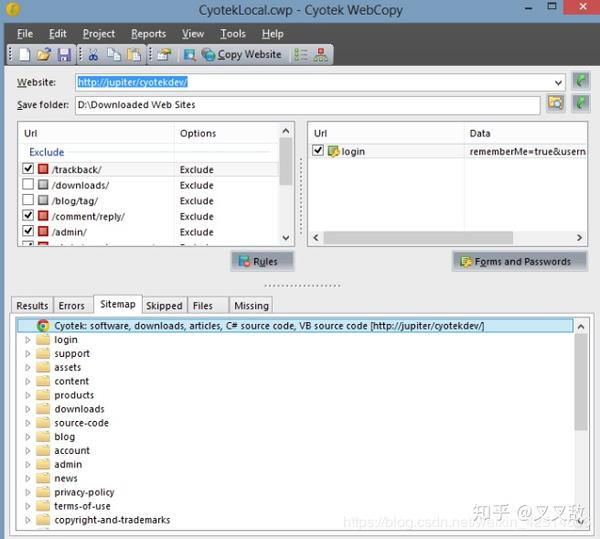Image resolution: width=600 pixels, height=539 pixels.
Task: Click the Paste clipboard icon
Action: point(134,55)
